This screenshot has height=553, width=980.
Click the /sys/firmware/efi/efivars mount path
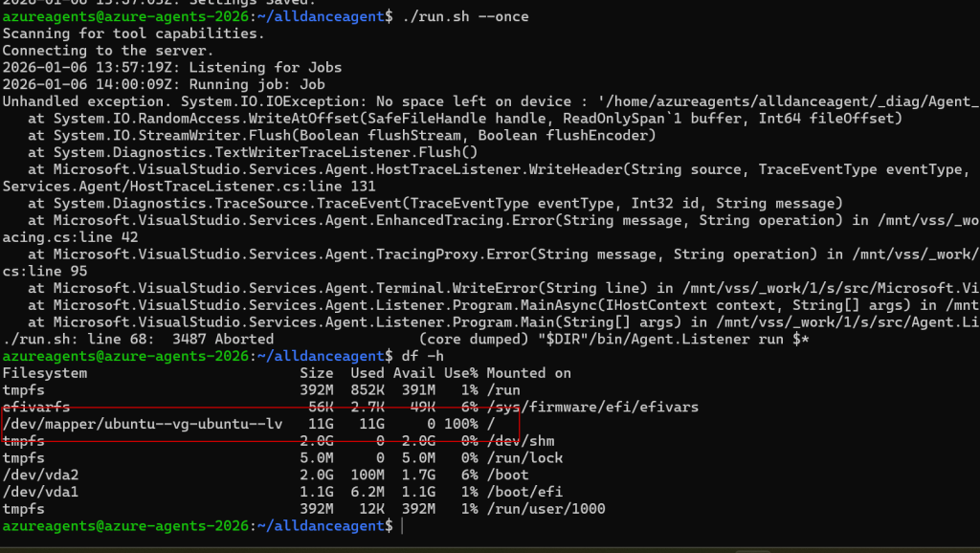pyautogui.click(x=592, y=408)
